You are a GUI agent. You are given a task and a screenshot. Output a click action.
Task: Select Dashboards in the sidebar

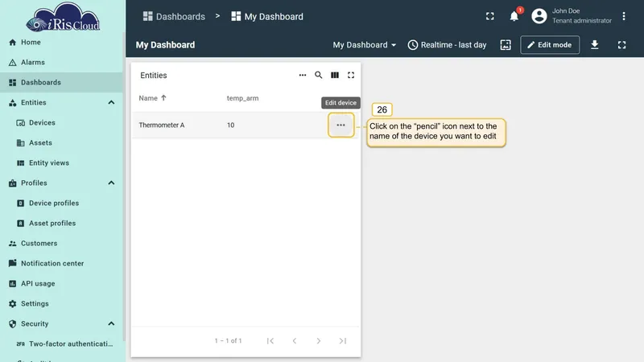pyautogui.click(x=62, y=83)
